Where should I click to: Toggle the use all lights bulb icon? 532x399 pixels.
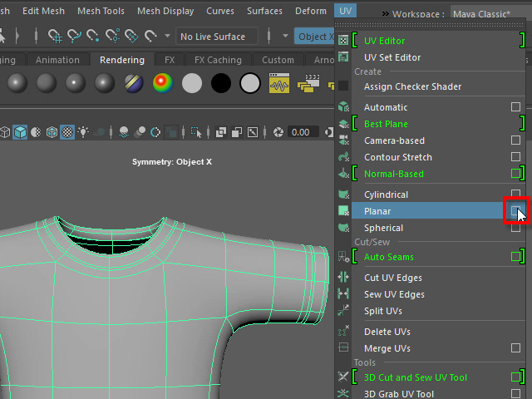(x=83, y=132)
